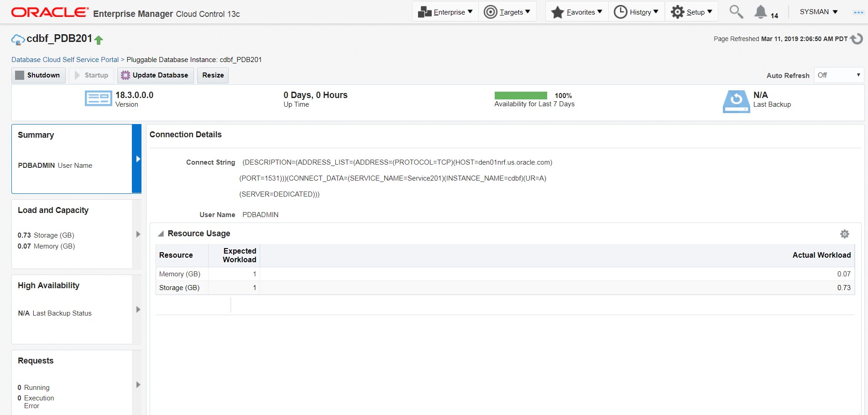Click the N/A Last Backup Status text
Screen dimensions: 868x415
[55, 313]
